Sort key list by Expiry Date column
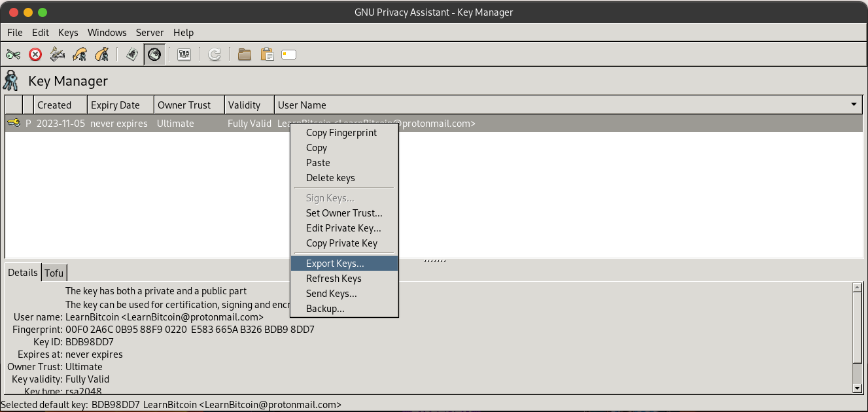 (115, 105)
